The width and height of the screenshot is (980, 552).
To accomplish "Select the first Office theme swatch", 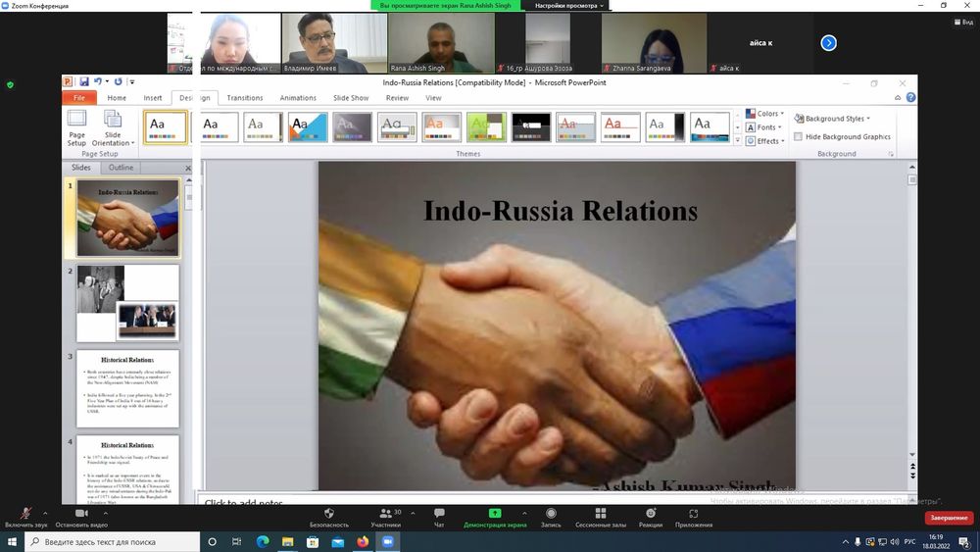I will coord(166,126).
